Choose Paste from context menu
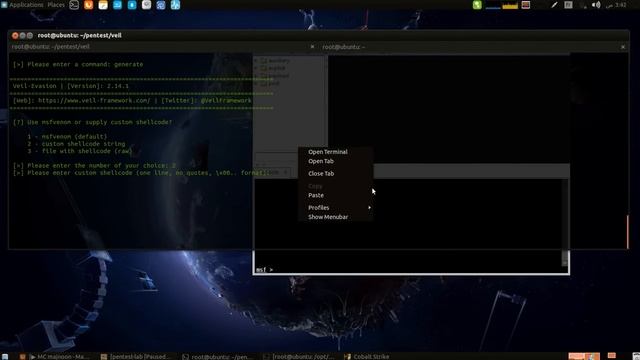The image size is (640, 360). click(316, 195)
